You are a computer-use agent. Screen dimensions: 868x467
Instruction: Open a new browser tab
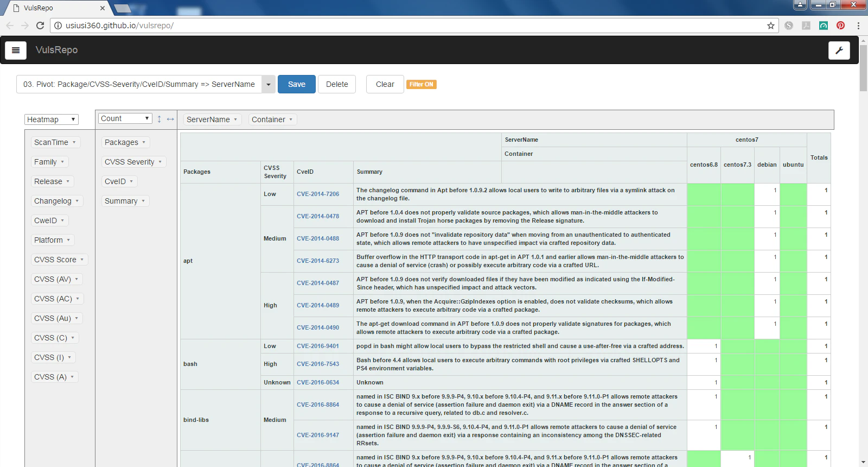[123, 8]
